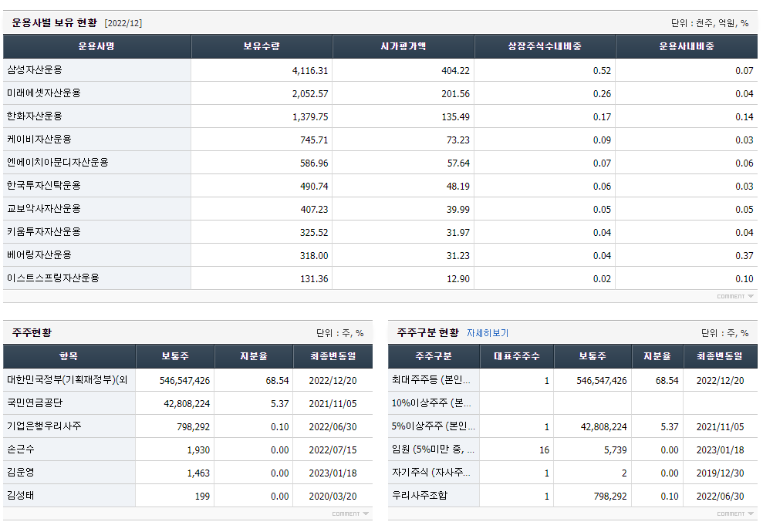
Task: Select the 최대주주등 (본인... row
Action: pos(572,380)
